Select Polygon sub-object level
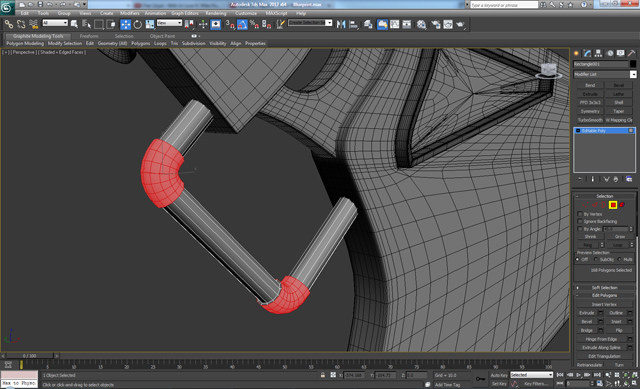640x389 pixels. coord(613,205)
